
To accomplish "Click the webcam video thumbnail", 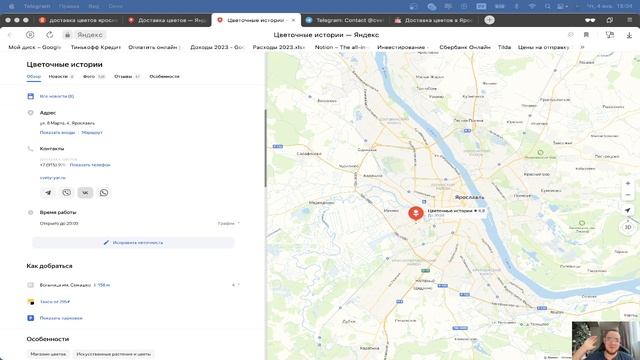I will 605,340.
